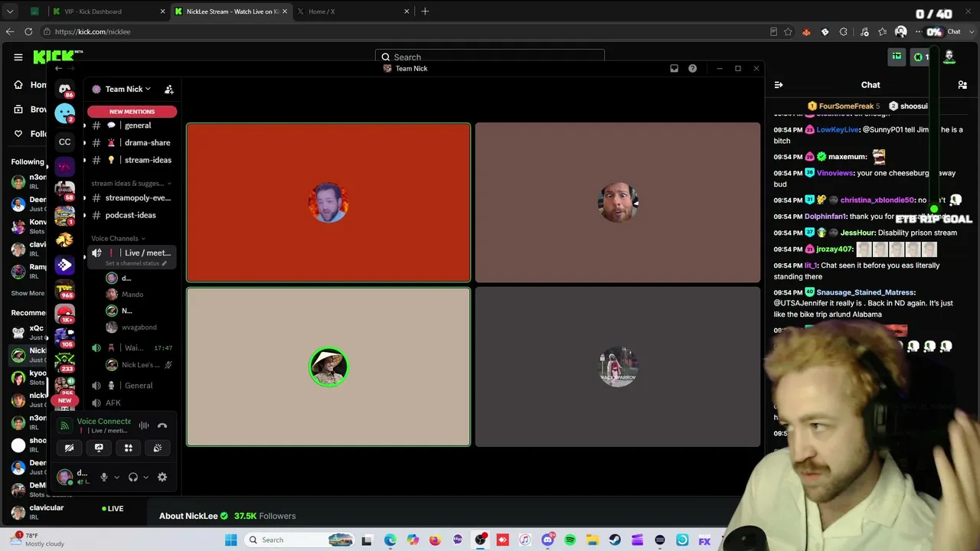Expand headphone output options arrow
This screenshot has width=980, height=551.
pyautogui.click(x=145, y=477)
